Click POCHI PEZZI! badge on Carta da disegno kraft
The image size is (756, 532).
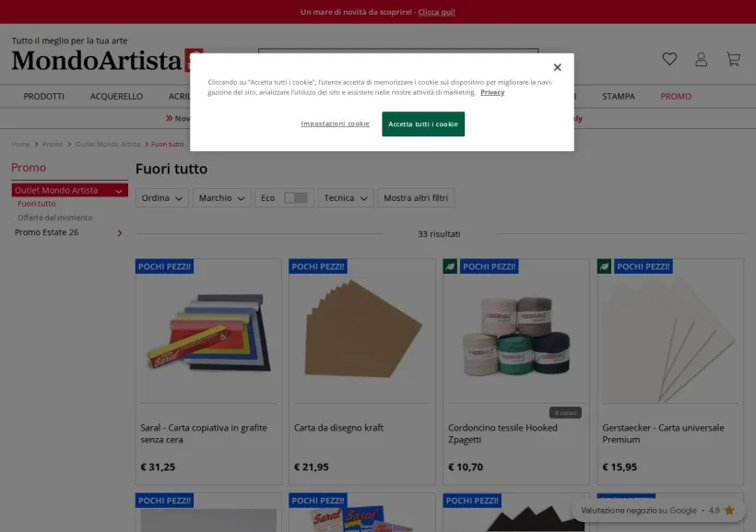(x=318, y=266)
